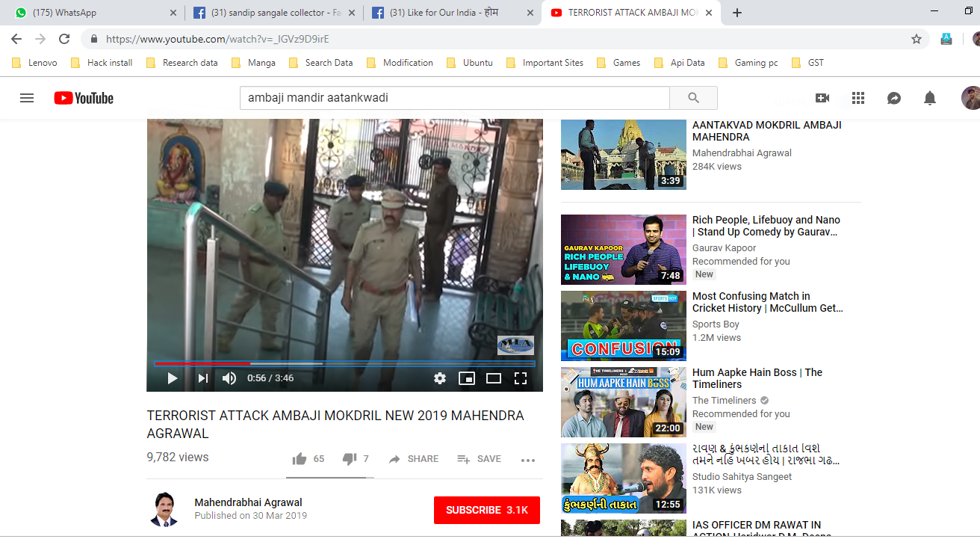The image size is (980, 539).
Task: Close the Like for Our India tab
Action: pyautogui.click(x=530, y=13)
